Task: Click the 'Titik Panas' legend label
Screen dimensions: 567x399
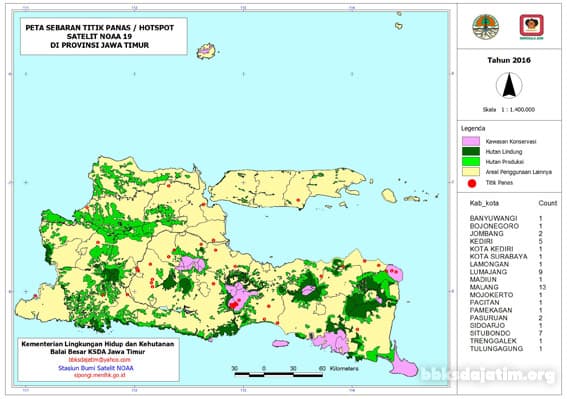Action: 499,183
